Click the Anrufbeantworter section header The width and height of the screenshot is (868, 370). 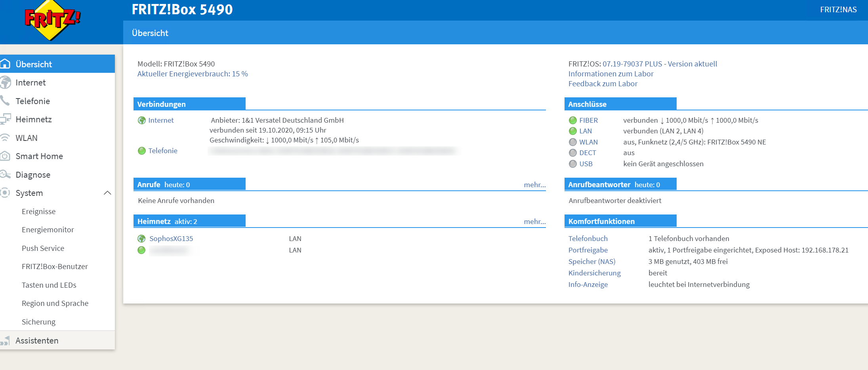(x=620, y=184)
